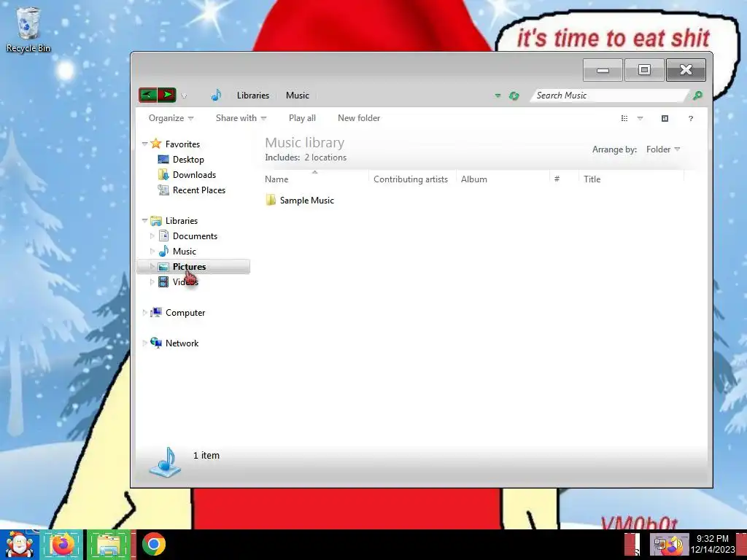The height and width of the screenshot is (560, 747).
Task: Click the Network globe icon
Action: pyautogui.click(x=156, y=343)
